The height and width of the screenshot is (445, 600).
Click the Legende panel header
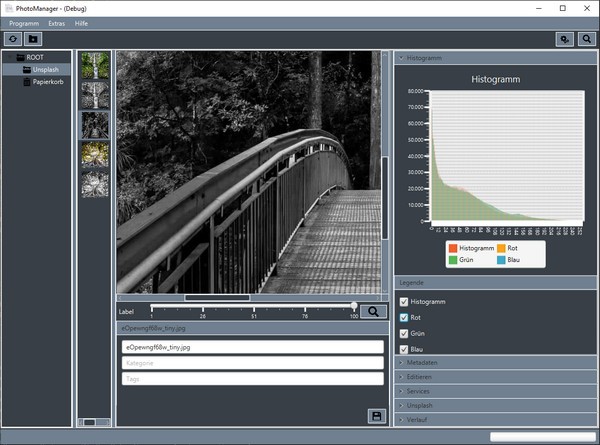click(x=495, y=283)
